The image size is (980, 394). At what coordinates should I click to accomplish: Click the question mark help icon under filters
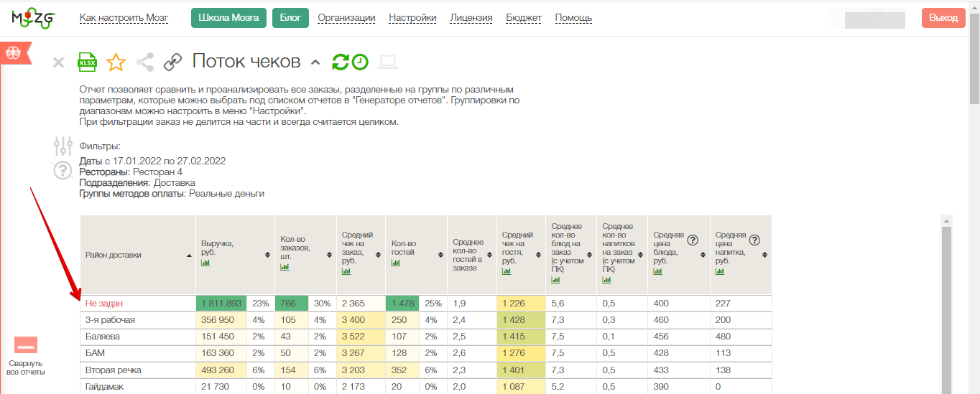tap(63, 171)
